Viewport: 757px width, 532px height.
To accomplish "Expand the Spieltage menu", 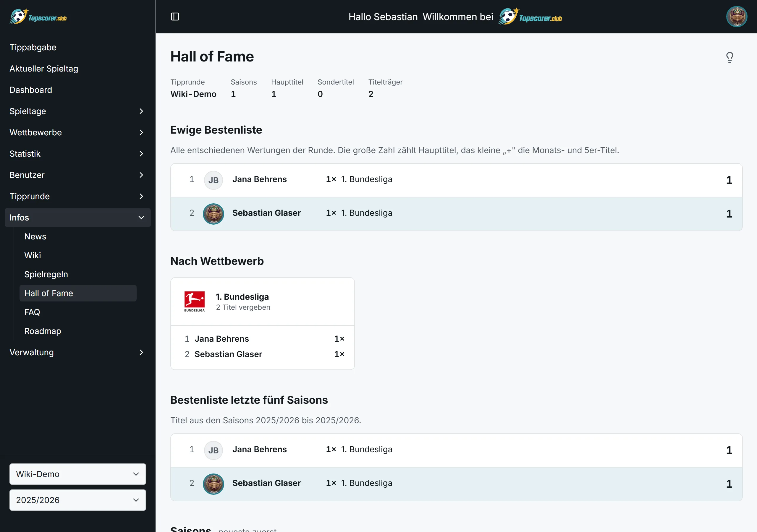I will pyautogui.click(x=77, y=111).
